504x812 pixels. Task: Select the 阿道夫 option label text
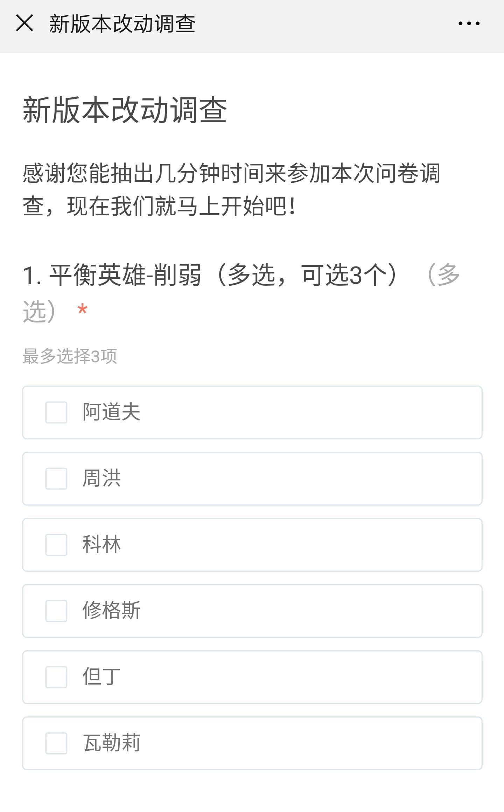click(x=112, y=412)
